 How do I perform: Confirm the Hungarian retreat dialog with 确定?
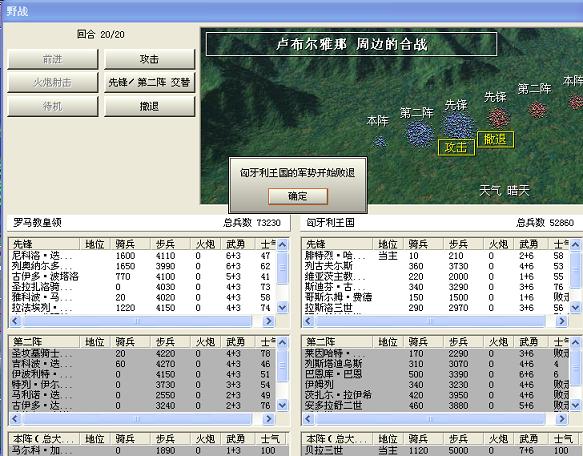tap(297, 196)
